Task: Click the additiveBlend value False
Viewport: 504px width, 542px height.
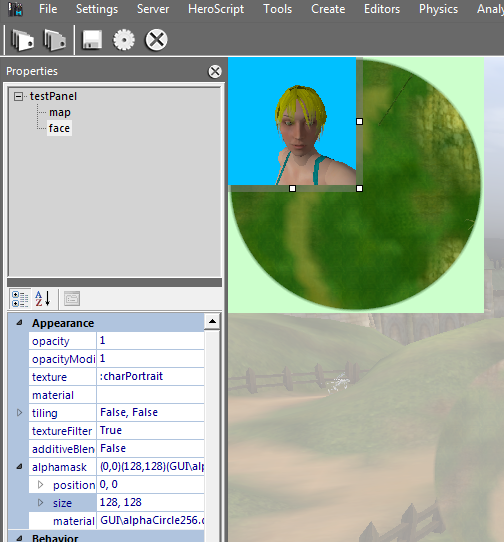Action: (x=150, y=449)
